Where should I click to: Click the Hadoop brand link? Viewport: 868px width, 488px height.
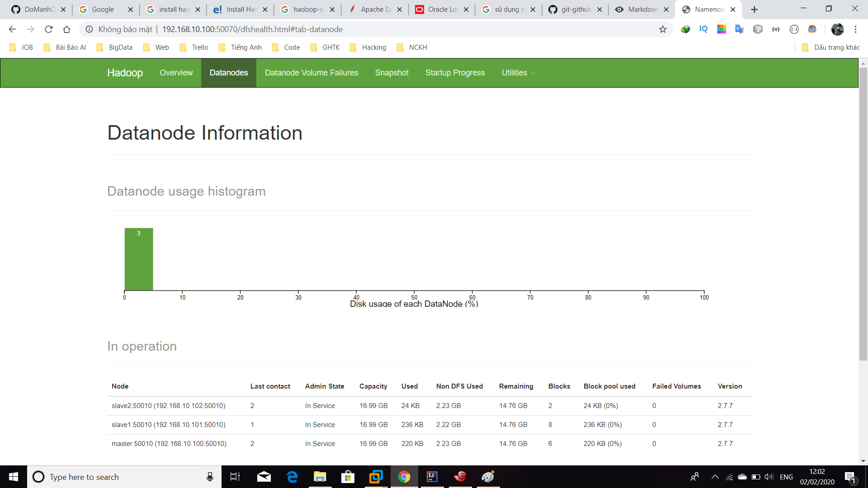[x=125, y=73]
